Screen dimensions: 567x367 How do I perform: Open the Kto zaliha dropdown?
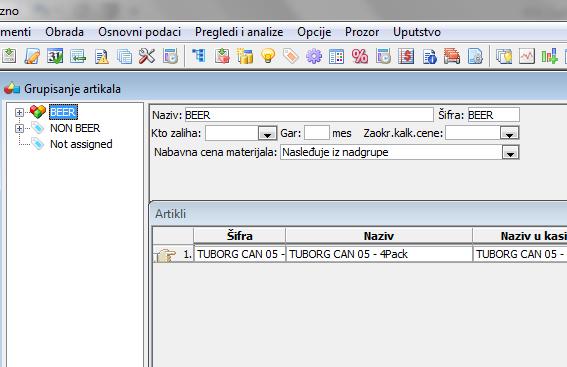pos(268,133)
